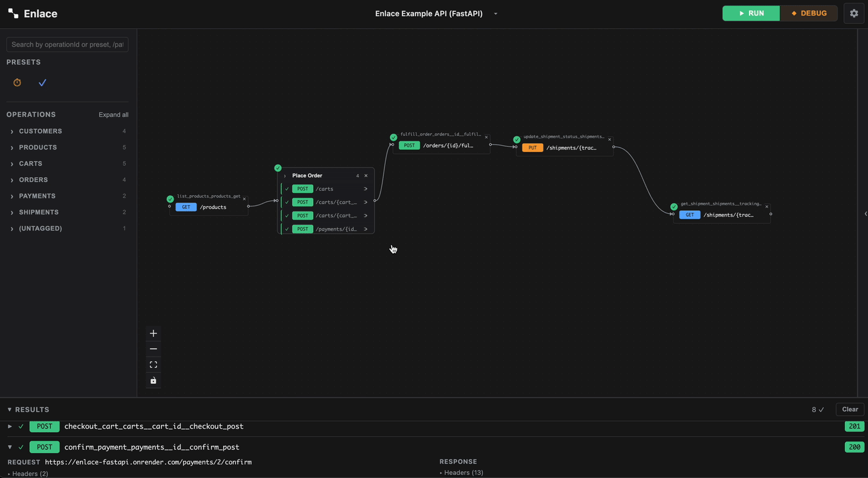
Task: Remove the fulfill_order node from canvas
Action: point(486,137)
